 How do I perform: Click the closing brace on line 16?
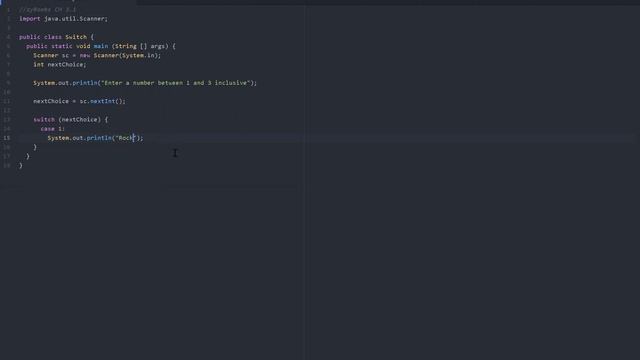tap(35, 147)
